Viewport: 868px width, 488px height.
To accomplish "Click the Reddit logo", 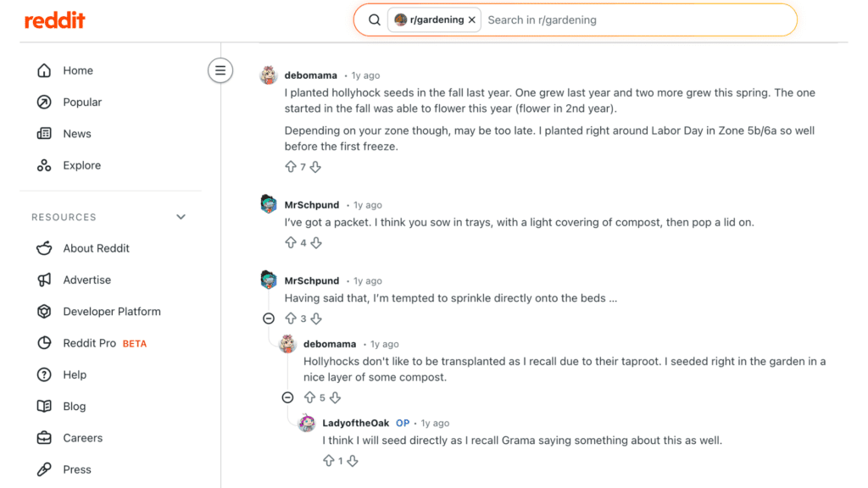I will pos(55,20).
